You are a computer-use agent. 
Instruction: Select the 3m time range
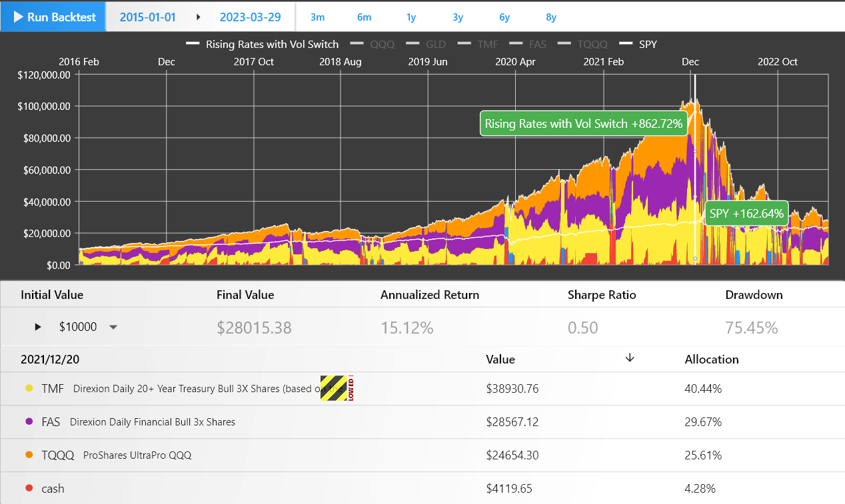click(x=318, y=17)
